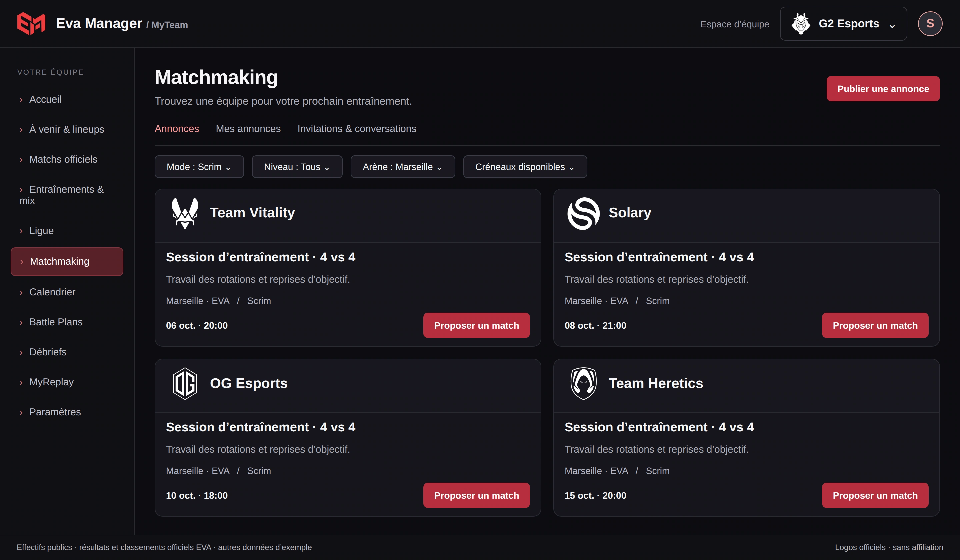
Task: Open the Créneaux disponibles filter
Action: pos(525,167)
